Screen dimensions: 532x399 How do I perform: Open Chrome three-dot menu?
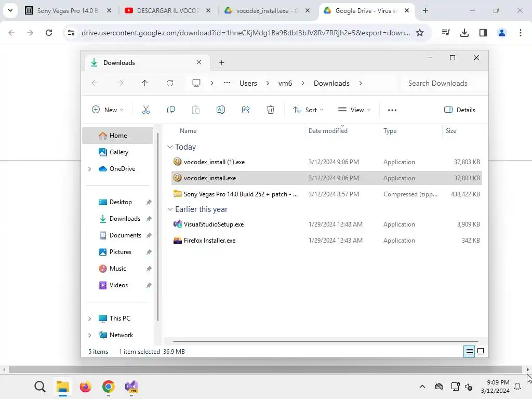pyautogui.click(x=521, y=33)
